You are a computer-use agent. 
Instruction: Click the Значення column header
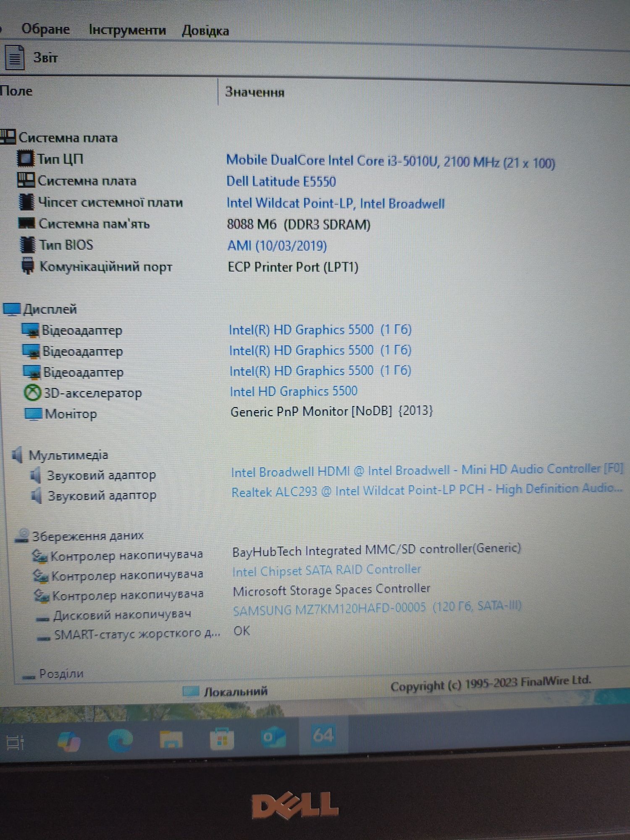pyautogui.click(x=255, y=92)
